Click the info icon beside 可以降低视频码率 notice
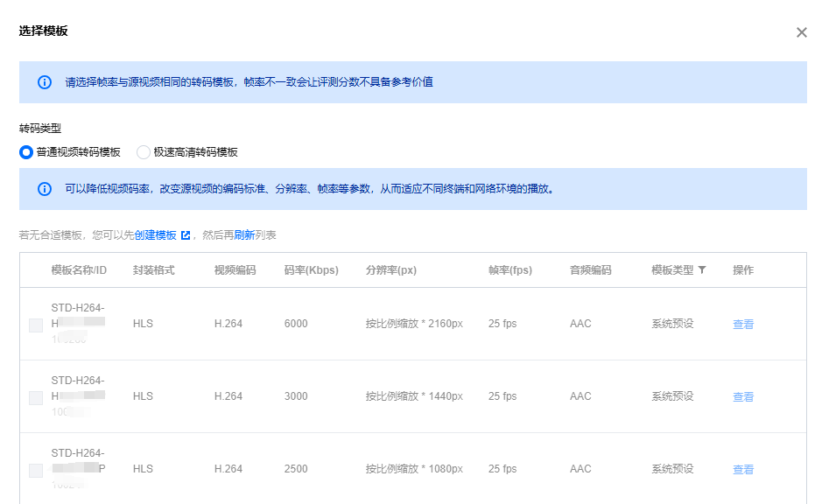Image resolution: width=815 pixels, height=504 pixels. tap(45, 189)
